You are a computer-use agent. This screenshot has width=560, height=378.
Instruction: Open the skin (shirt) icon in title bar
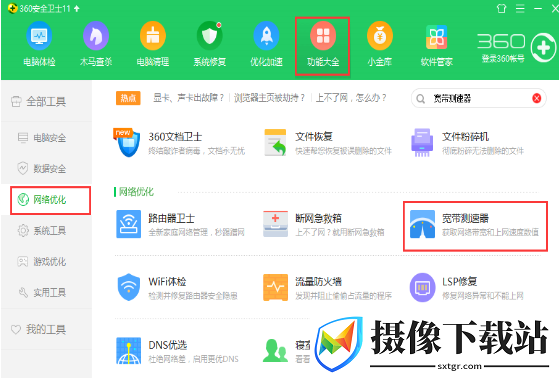(x=501, y=8)
